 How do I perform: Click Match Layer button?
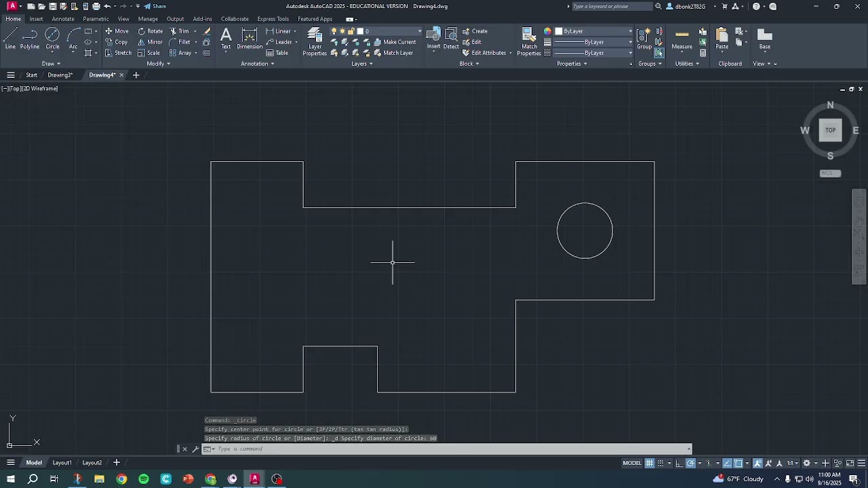coord(393,53)
